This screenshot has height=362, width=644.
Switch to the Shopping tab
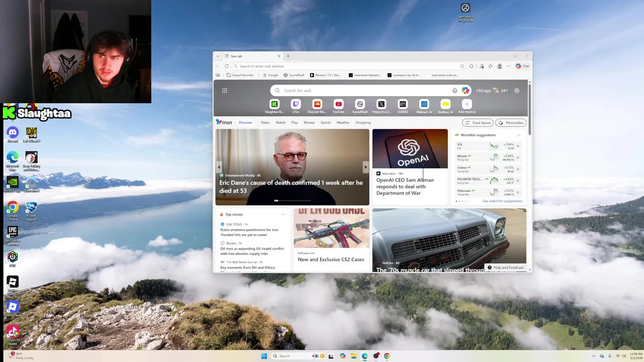[363, 122]
